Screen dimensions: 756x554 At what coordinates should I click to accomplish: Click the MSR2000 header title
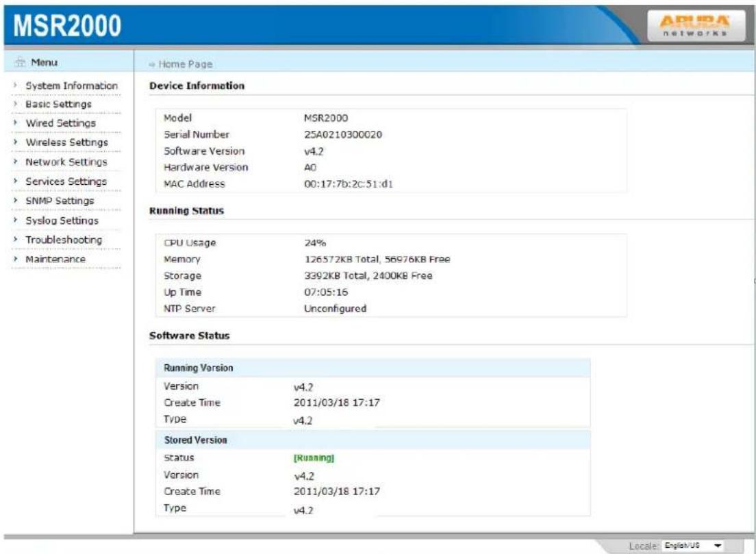(x=67, y=25)
